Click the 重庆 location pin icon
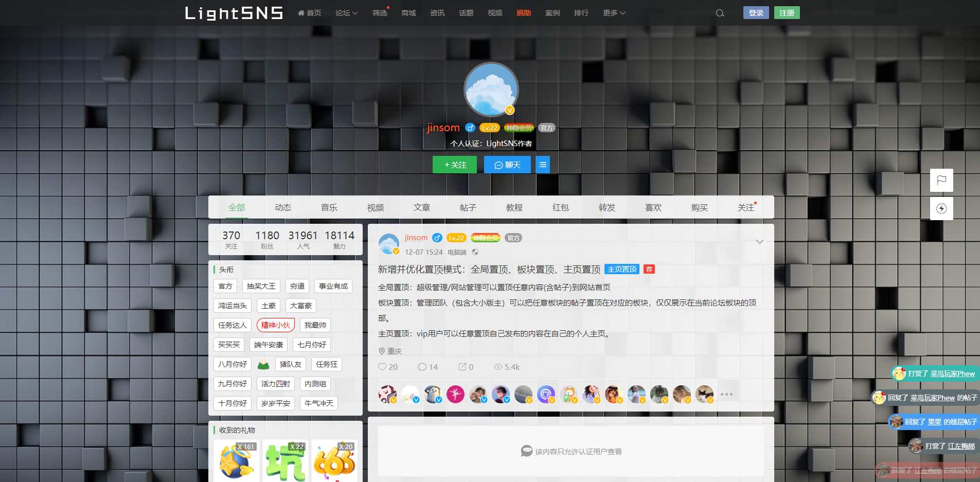The width and height of the screenshot is (980, 482). coord(381,351)
